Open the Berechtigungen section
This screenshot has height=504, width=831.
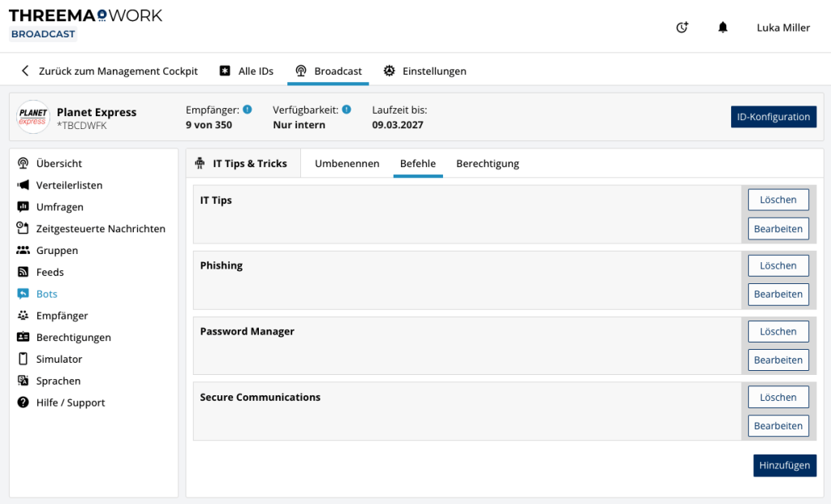[72, 337]
